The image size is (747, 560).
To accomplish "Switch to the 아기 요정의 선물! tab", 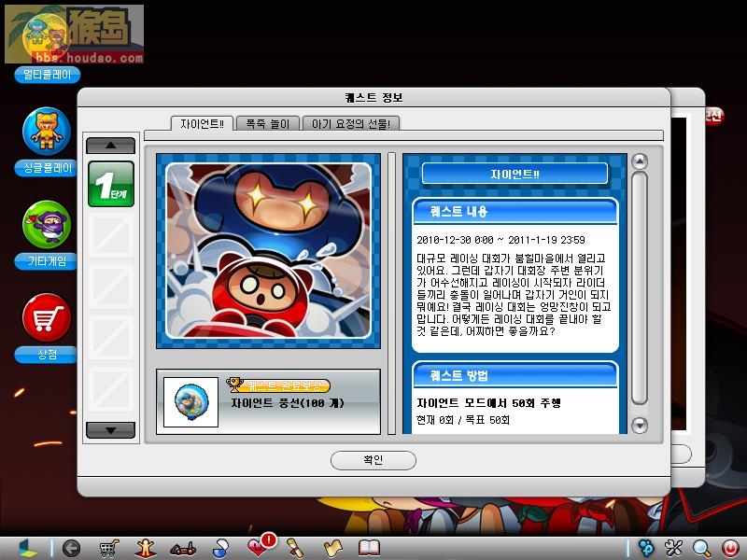I will (x=351, y=124).
